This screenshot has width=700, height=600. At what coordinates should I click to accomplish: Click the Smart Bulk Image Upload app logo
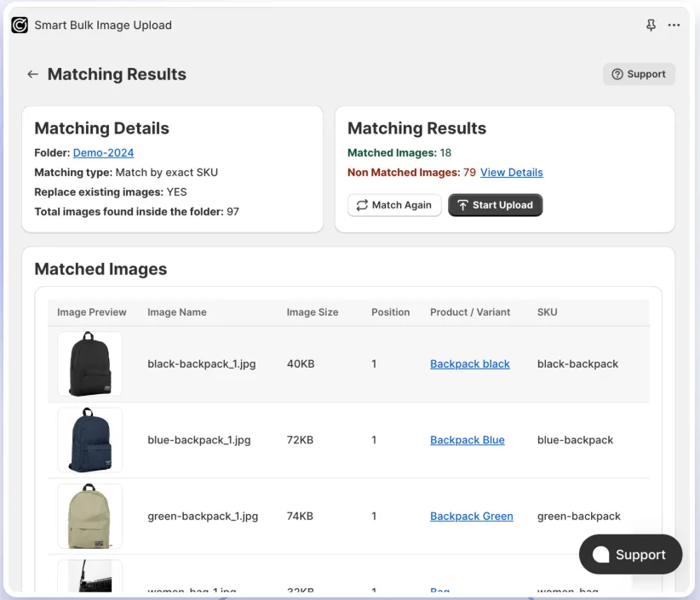pyautogui.click(x=20, y=25)
